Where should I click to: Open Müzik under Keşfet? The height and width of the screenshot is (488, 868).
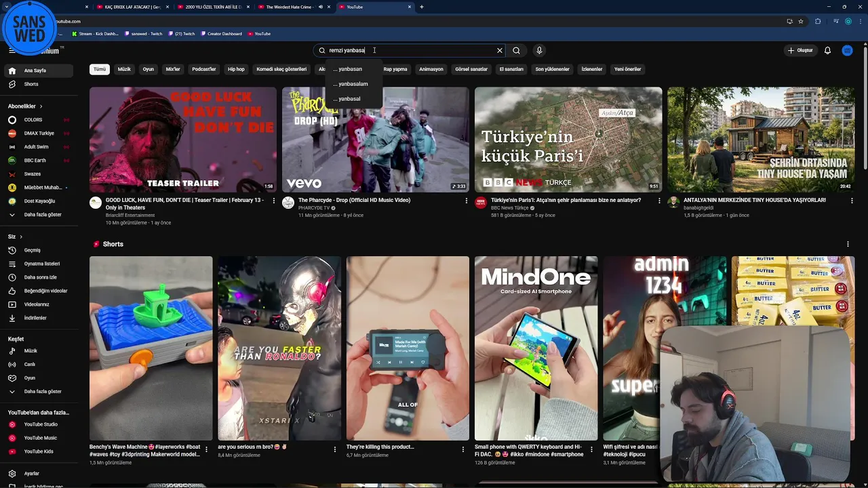pos(39,351)
